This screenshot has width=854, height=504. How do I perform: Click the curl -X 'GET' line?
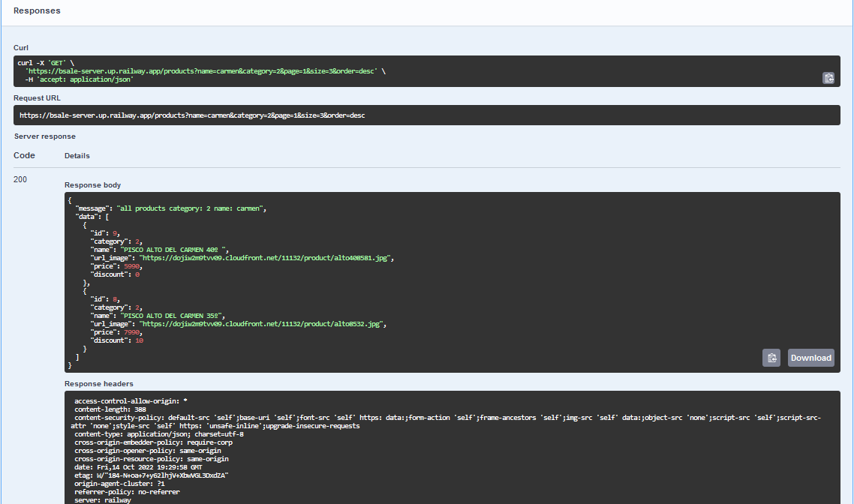(46, 63)
